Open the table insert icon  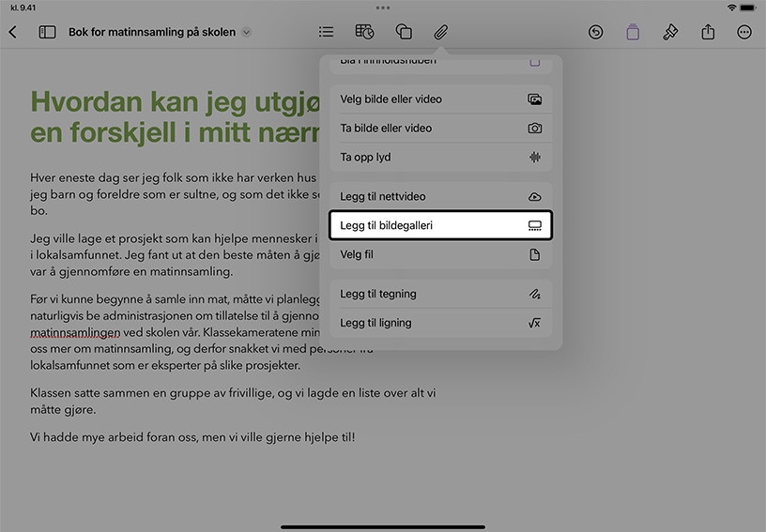pos(364,32)
